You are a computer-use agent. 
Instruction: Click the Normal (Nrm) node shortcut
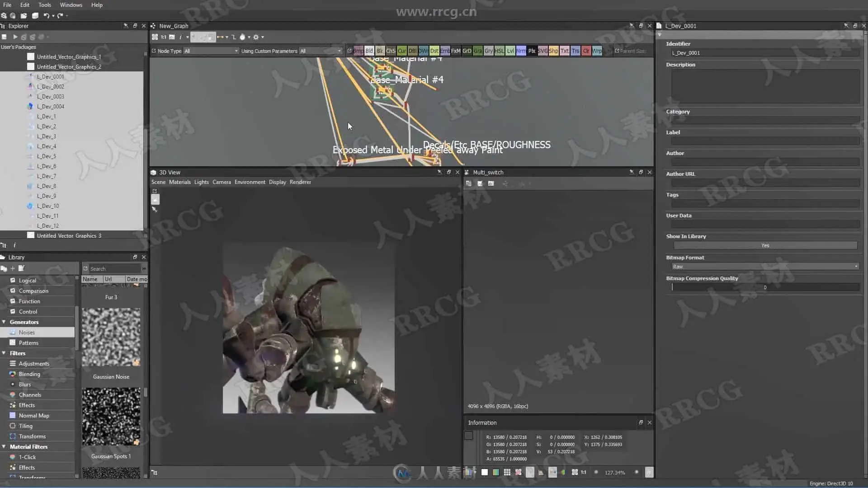[x=521, y=51]
